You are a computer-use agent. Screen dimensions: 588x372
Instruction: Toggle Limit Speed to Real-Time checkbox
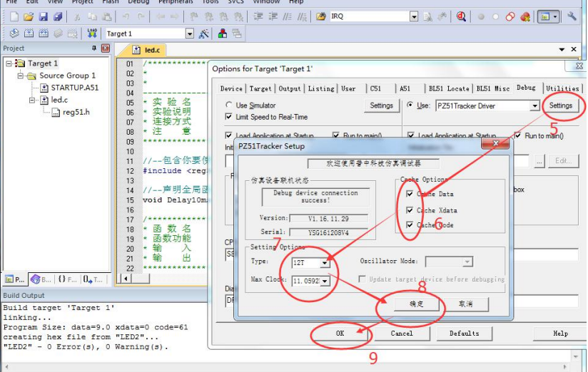coord(228,117)
